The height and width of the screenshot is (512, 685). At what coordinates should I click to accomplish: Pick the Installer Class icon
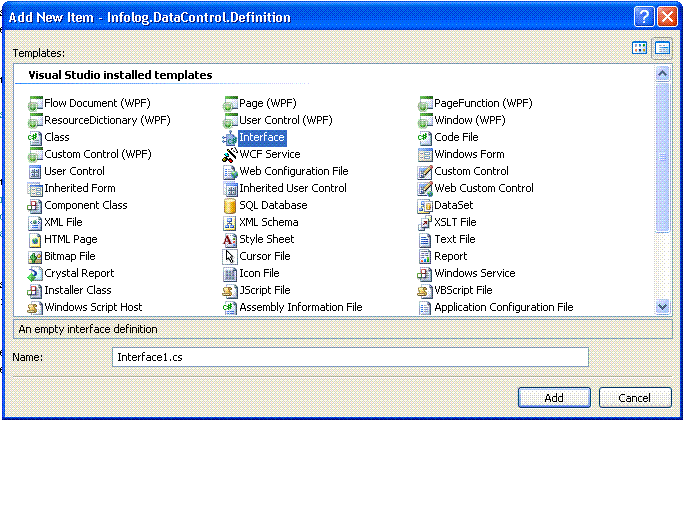point(35,291)
